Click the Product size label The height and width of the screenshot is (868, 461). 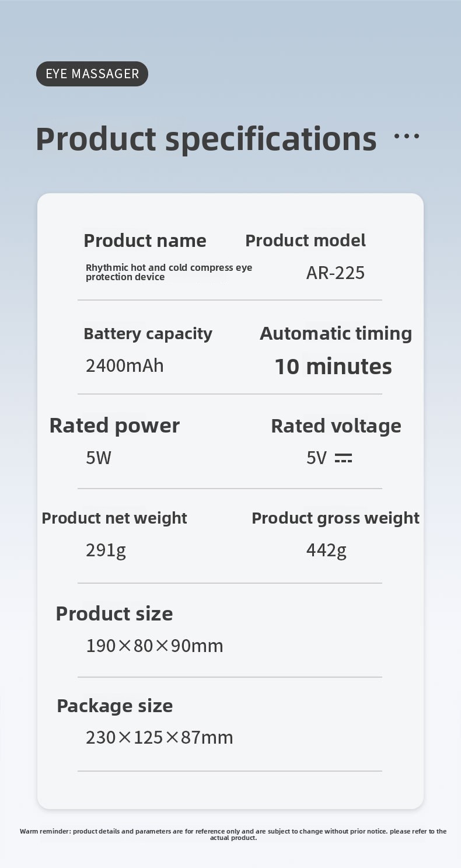(114, 613)
